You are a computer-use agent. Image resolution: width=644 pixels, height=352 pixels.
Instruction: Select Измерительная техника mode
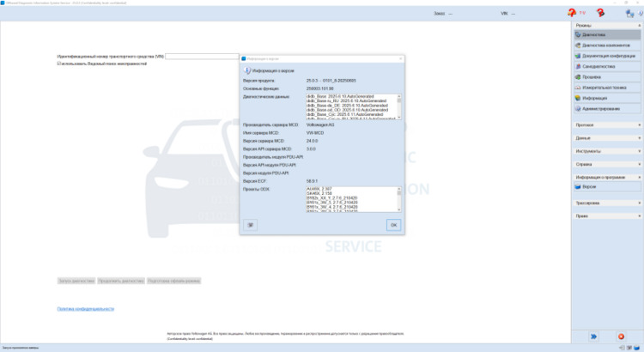pos(606,88)
